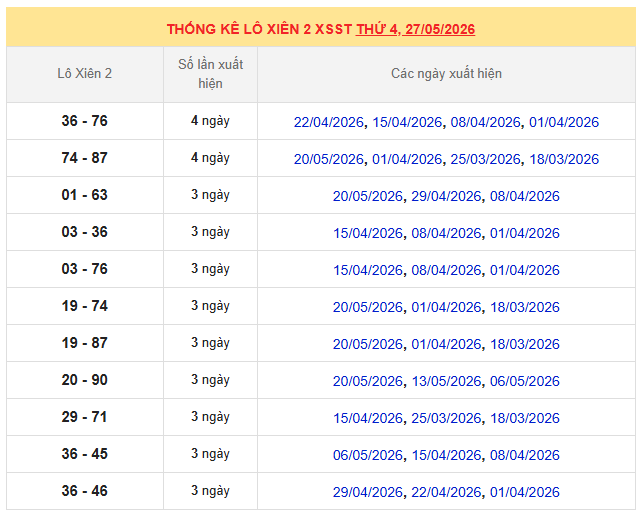Click "3 ngày" count in the 01 - 63 row
Image resolution: width=644 pixels, height=519 pixels.
pos(210,195)
